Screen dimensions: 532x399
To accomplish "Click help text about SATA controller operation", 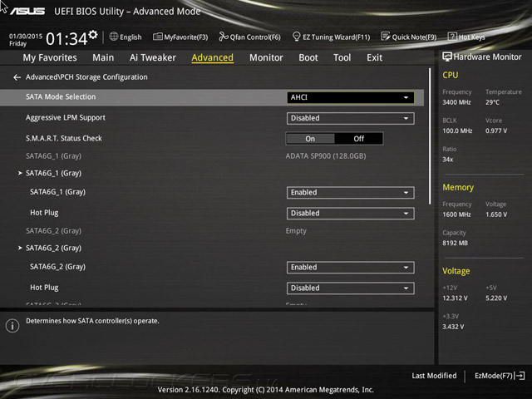I will coord(92,321).
